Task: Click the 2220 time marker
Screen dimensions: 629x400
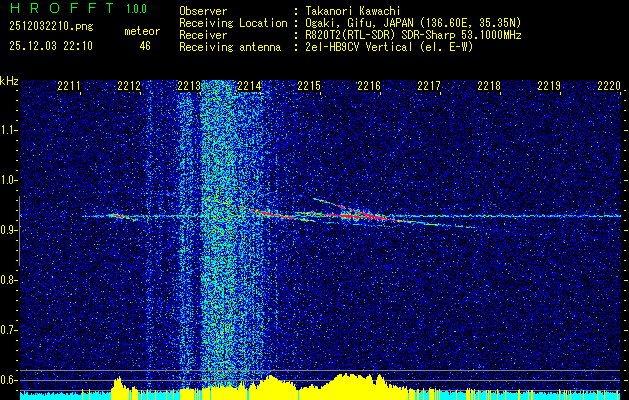Action: click(609, 86)
